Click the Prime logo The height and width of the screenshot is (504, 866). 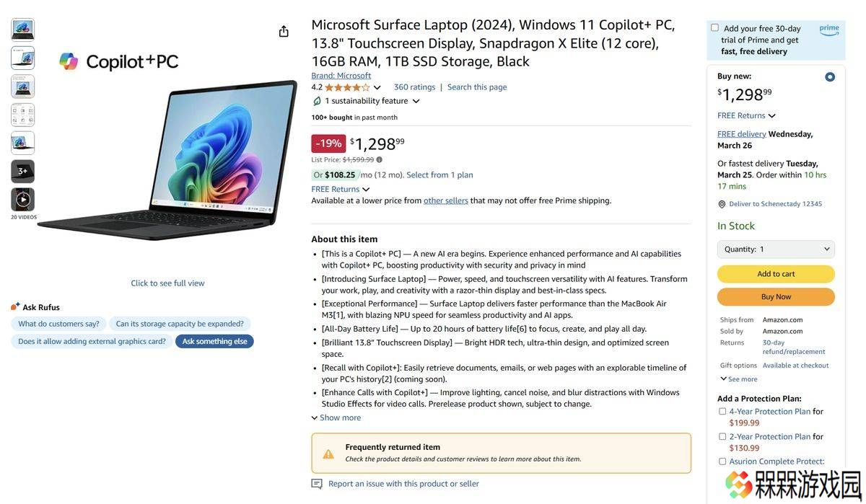click(829, 30)
